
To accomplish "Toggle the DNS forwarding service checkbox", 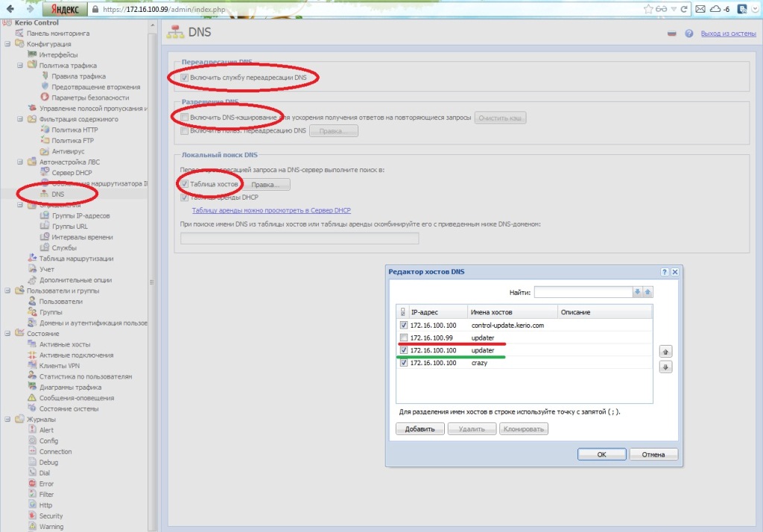I will [184, 77].
